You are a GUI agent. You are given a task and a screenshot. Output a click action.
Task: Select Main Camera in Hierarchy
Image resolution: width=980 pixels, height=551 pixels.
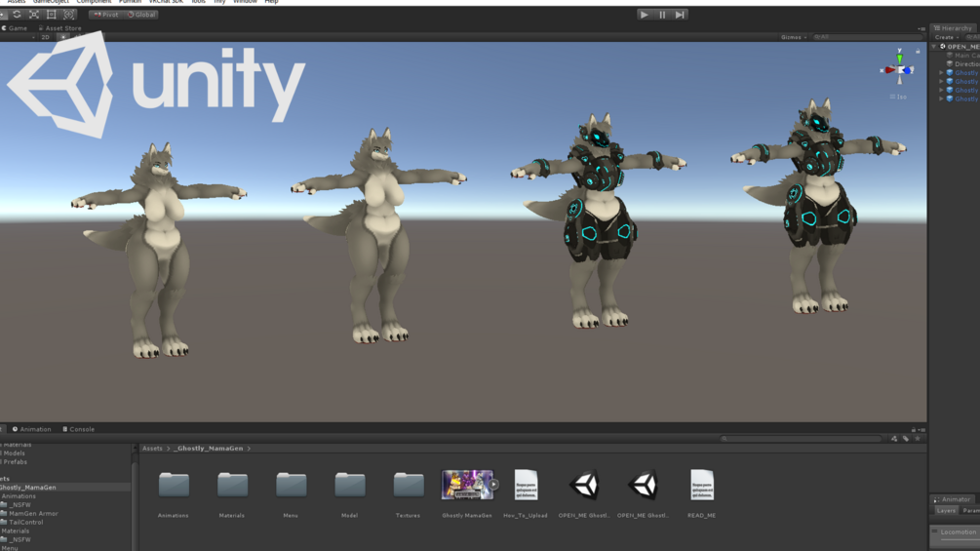(x=963, y=55)
